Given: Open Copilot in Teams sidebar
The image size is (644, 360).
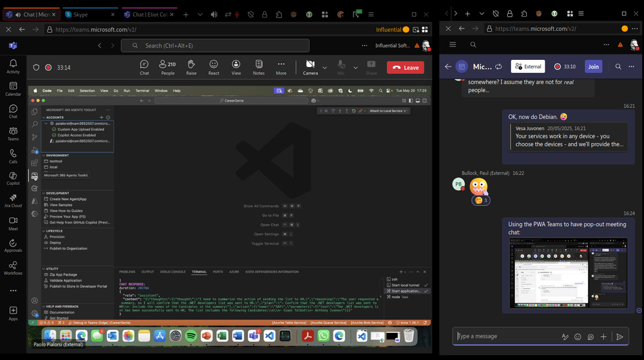Looking at the screenshot, I should pyautogui.click(x=13, y=178).
